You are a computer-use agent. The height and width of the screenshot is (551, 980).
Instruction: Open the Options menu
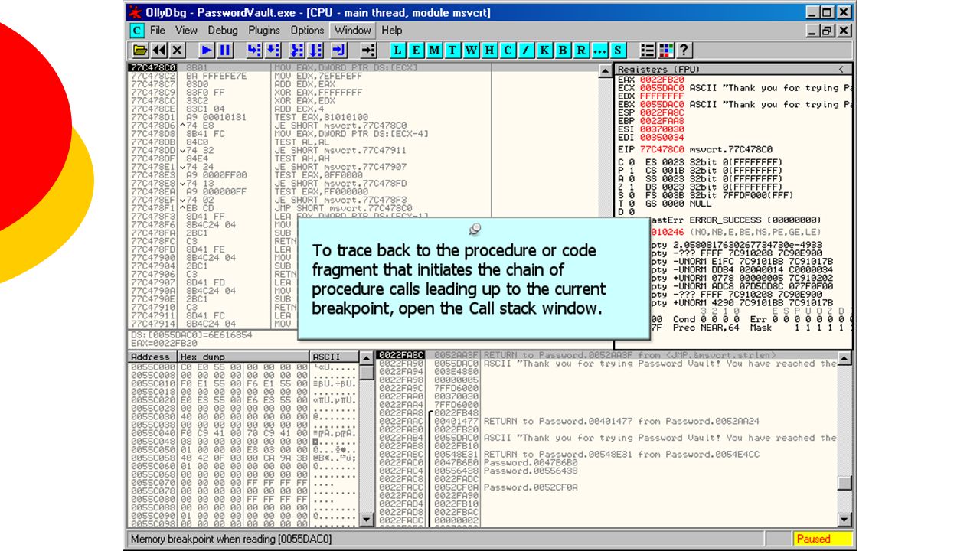[307, 31]
